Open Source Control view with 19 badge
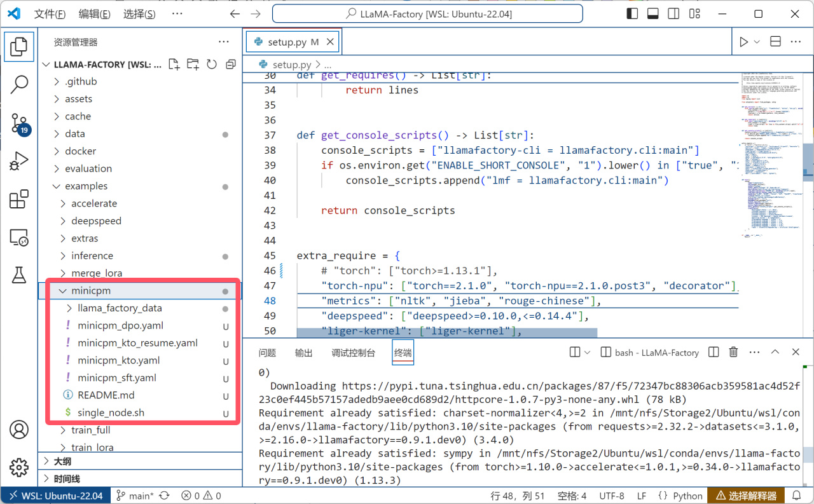The width and height of the screenshot is (814, 504). tap(19, 124)
